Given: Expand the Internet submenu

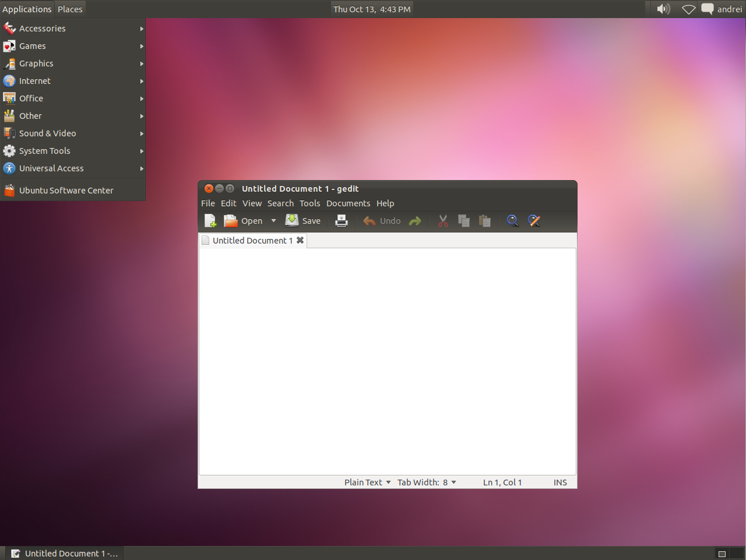Looking at the screenshot, I should pyautogui.click(x=73, y=81).
